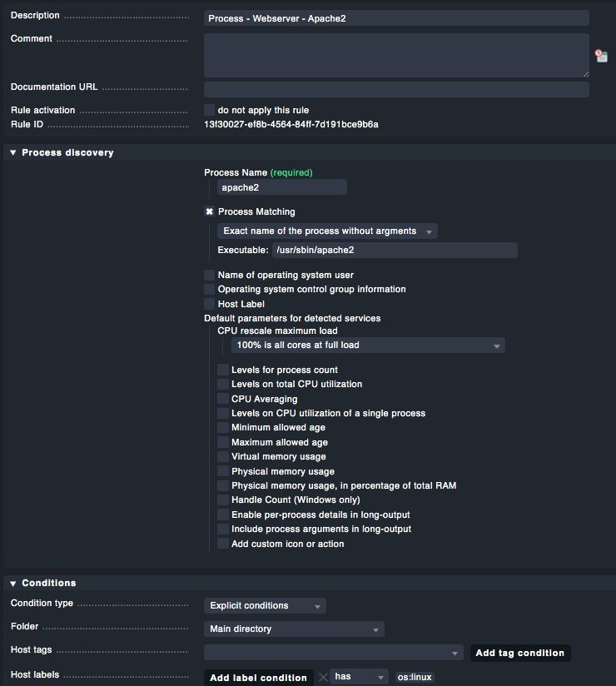This screenshot has width=616, height=686.
Task: Check the Host Label option
Action: (210, 304)
